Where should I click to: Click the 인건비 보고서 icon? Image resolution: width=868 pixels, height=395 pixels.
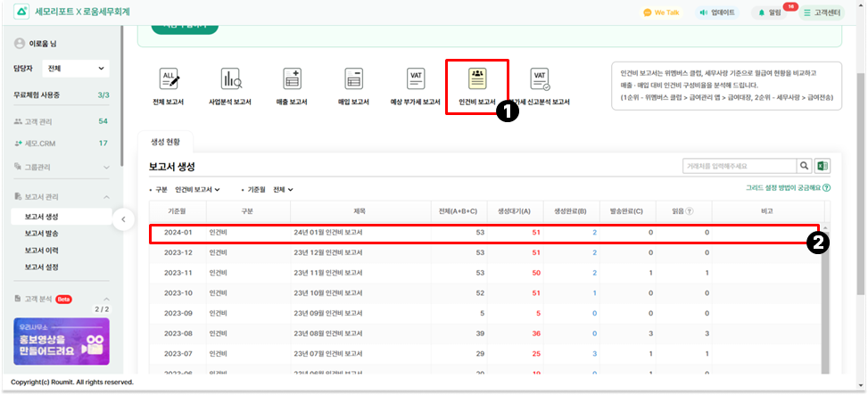477,79
